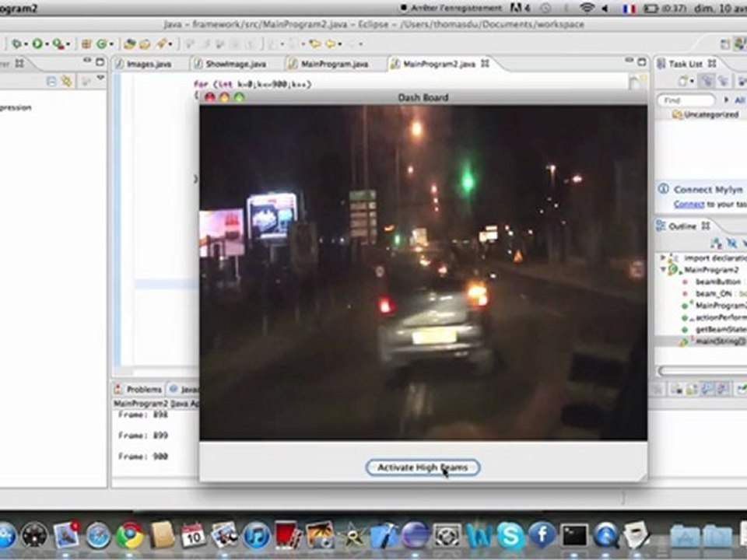Viewport: 747px width, 560px height.
Task: Open the New Task dropdown arrow
Action: [x=693, y=82]
